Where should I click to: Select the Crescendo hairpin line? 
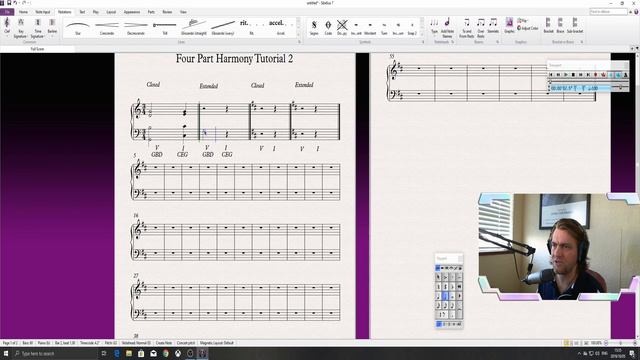[107, 27]
